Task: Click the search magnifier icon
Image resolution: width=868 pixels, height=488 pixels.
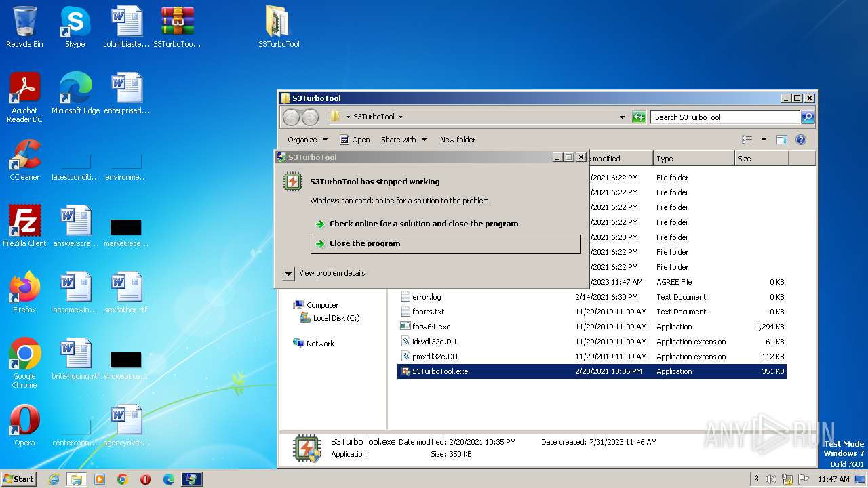Action: point(807,117)
